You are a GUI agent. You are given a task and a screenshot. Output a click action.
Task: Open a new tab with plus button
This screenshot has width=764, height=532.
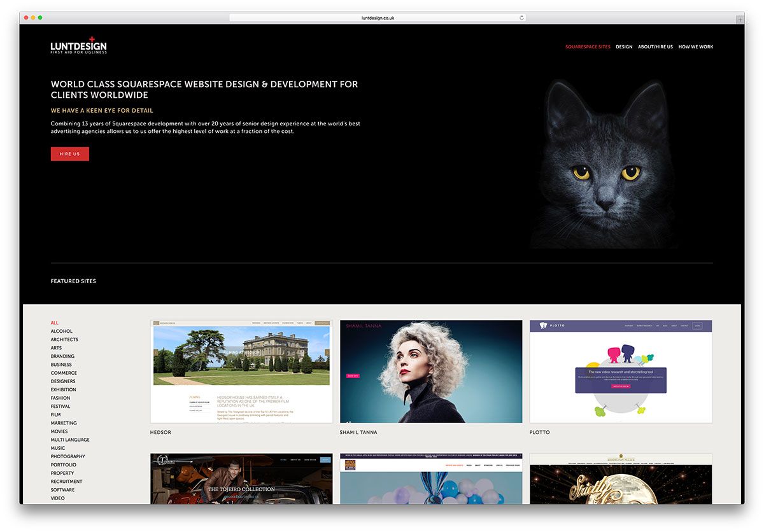pyautogui.click(x=739, y=19)
